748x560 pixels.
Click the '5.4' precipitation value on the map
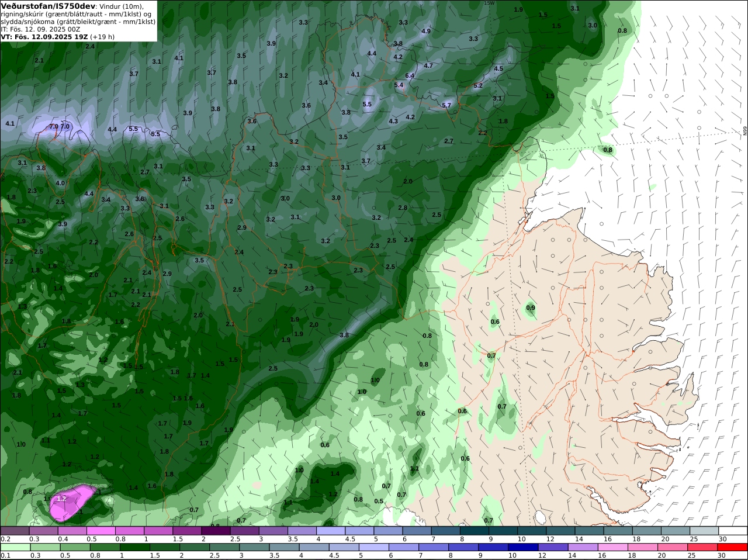[x=399, y=85]
